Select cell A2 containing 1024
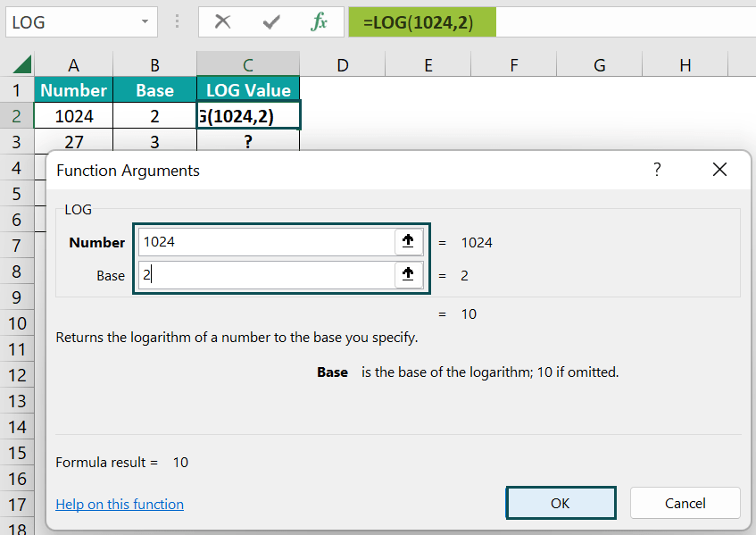This screenshot has width=756, height=535. [73, 115]
